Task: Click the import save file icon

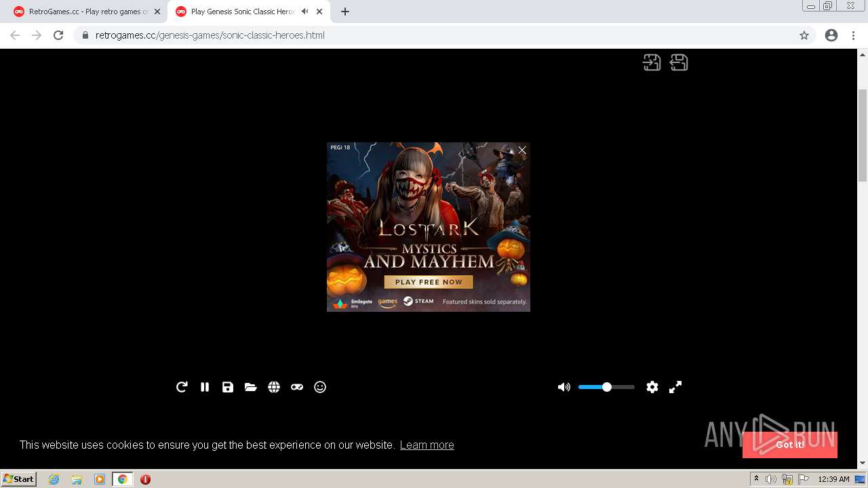Action: [x=652, y=62]
